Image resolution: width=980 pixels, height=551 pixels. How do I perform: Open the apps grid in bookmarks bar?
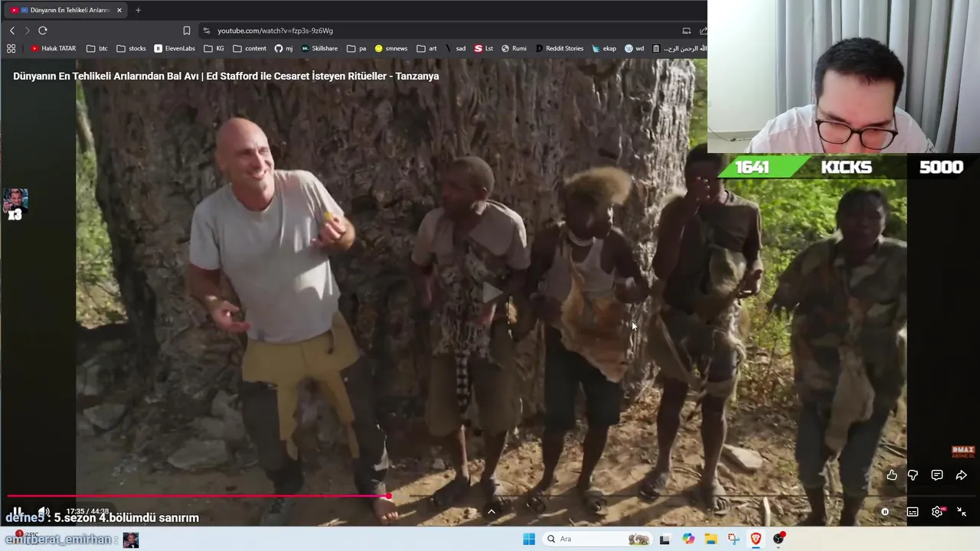click(x=11, y=48)
